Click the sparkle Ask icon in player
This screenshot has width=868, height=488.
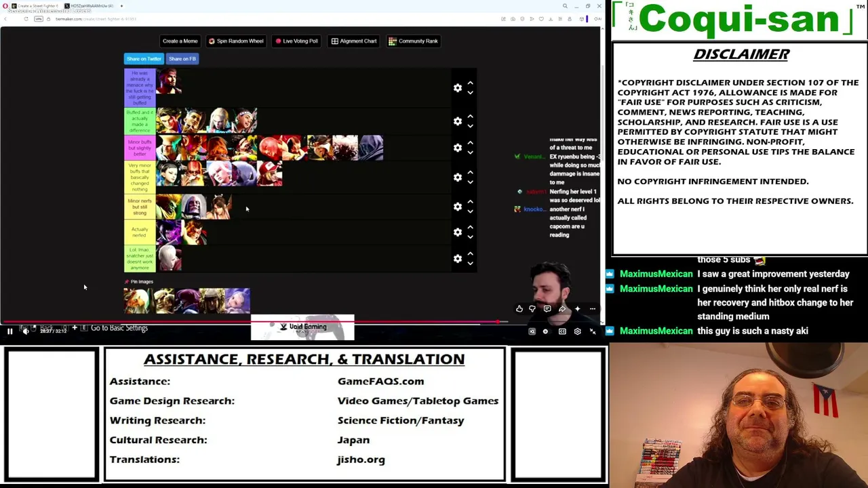[577, 309]
